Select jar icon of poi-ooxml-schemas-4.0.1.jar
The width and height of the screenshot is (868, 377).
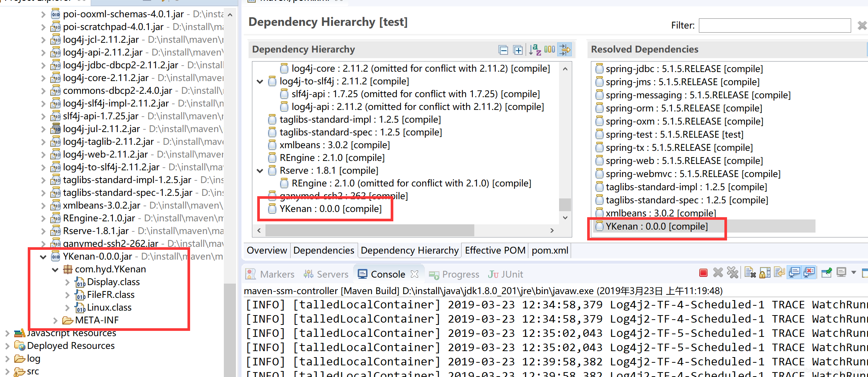55,14
